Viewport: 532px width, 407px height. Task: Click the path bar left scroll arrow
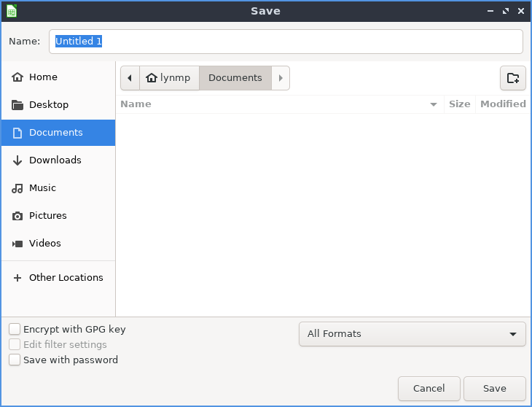tap(130, 78)
